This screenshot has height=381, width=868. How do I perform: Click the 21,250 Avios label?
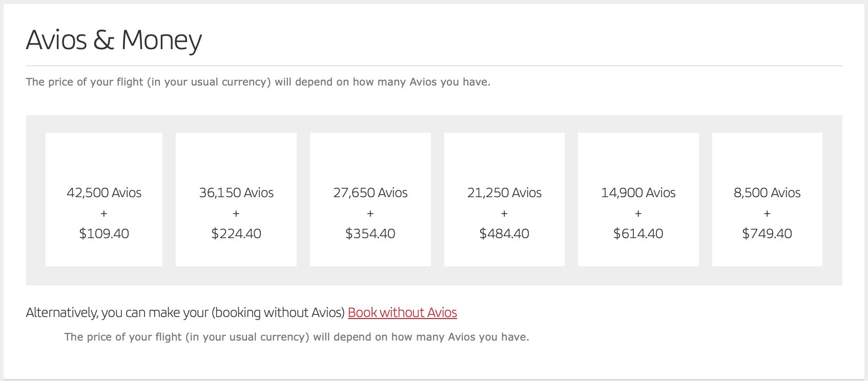tap(504, 193)
